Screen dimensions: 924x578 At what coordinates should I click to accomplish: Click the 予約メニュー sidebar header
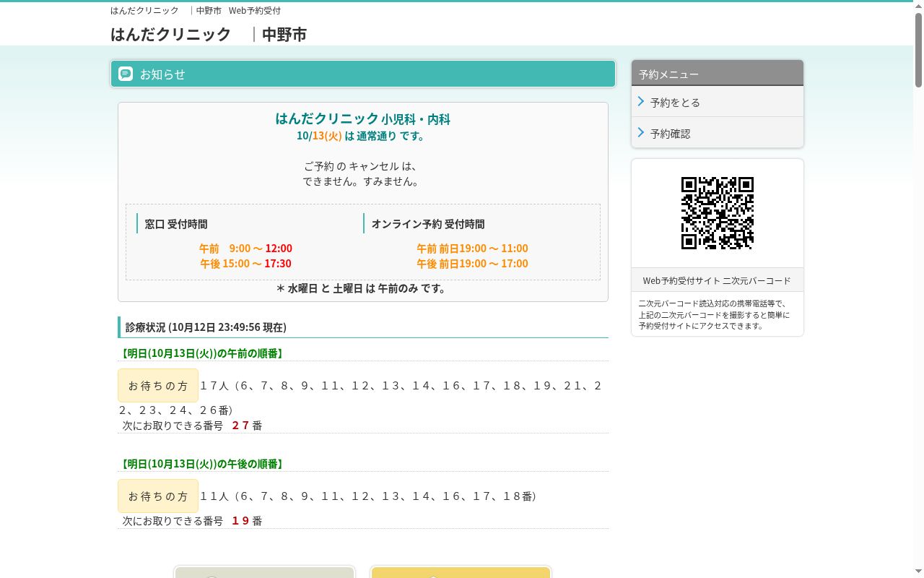pos(718,74)
